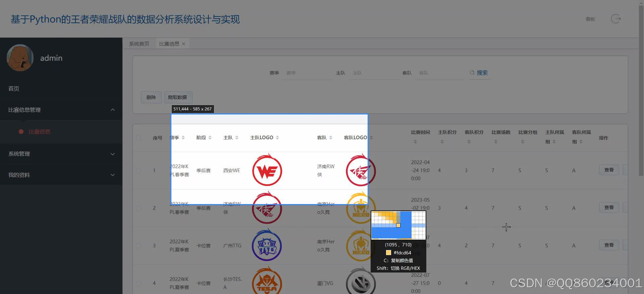Click the 西安WE cell in row 1

click(232, 170)
